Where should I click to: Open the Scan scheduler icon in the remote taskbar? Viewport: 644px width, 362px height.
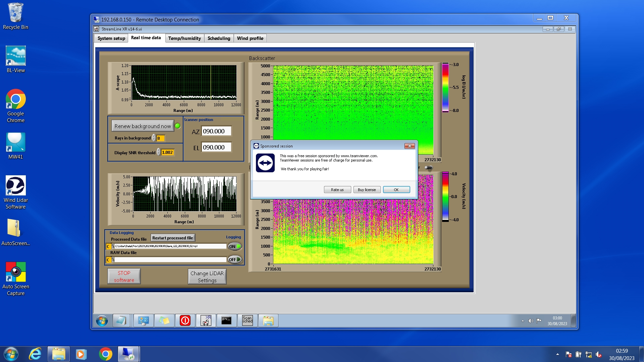tap(247, 320)
